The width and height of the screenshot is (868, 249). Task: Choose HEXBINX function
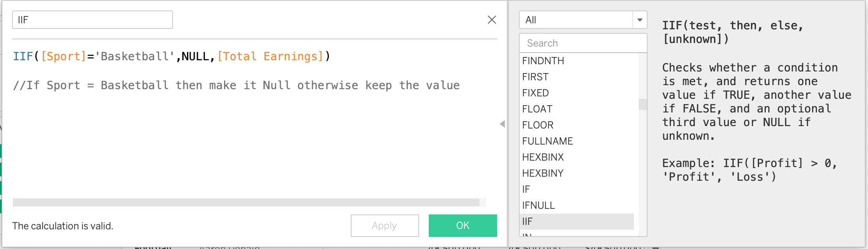(x=543, y=157)
